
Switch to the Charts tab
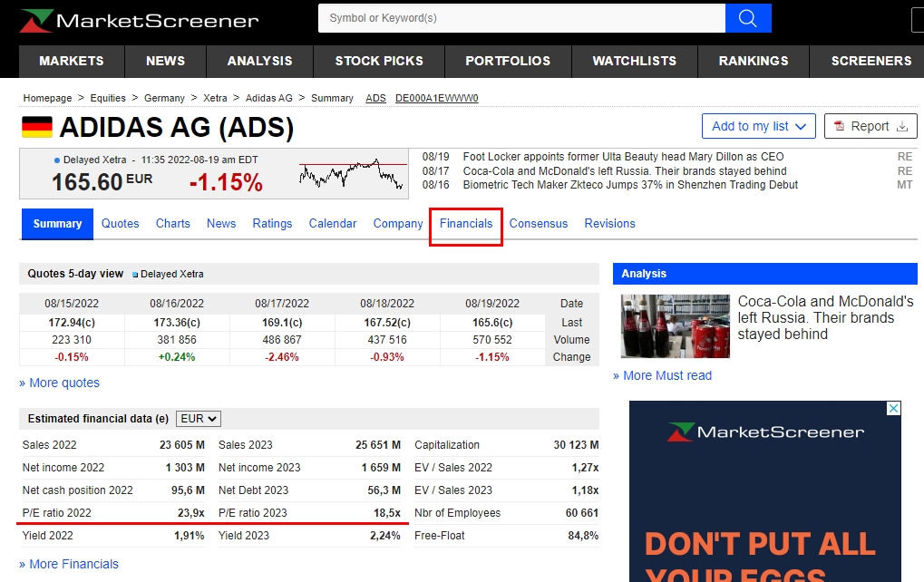tap(172, 224)
